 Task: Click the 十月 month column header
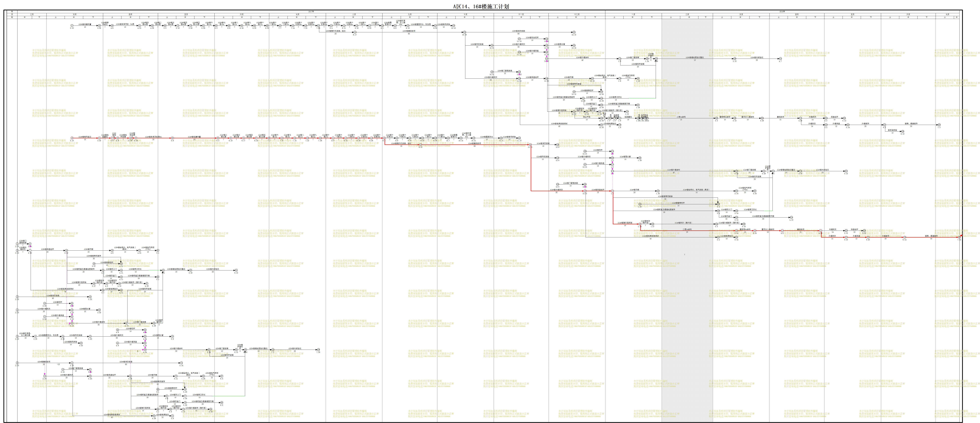point(465,14)
